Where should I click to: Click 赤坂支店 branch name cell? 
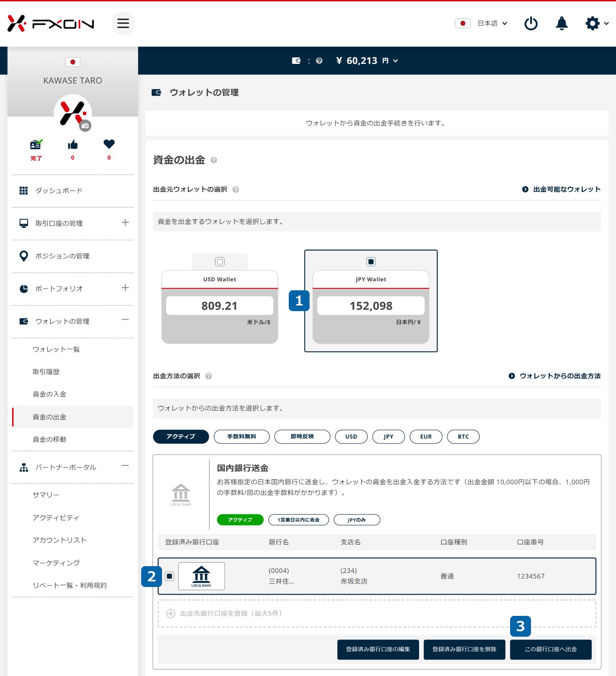click(x=354, y=581)
